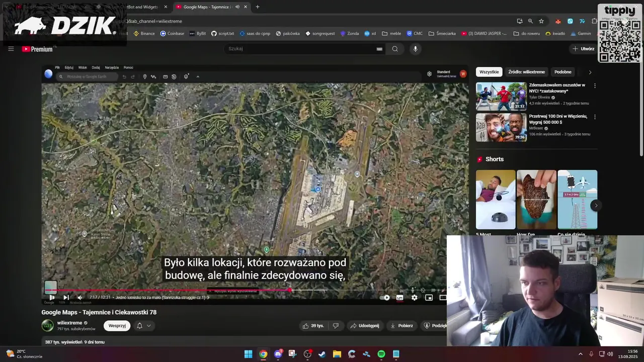Open Google Earth Narzędzia menu in video
This screenshot has height=362, width=644.
112,67
